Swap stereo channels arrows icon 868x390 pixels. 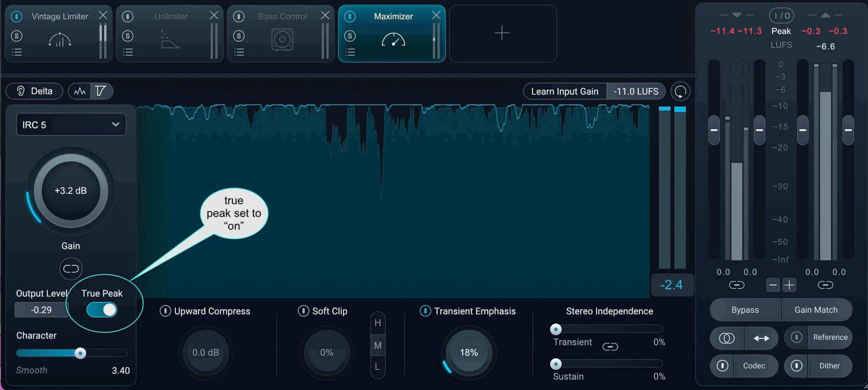(x=761, y=338)
